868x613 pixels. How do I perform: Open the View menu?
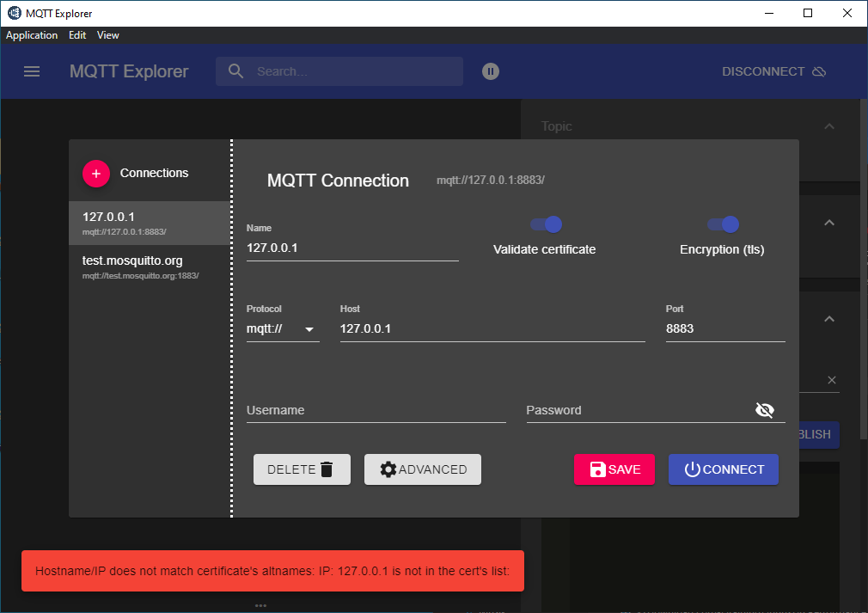point(108,35)
